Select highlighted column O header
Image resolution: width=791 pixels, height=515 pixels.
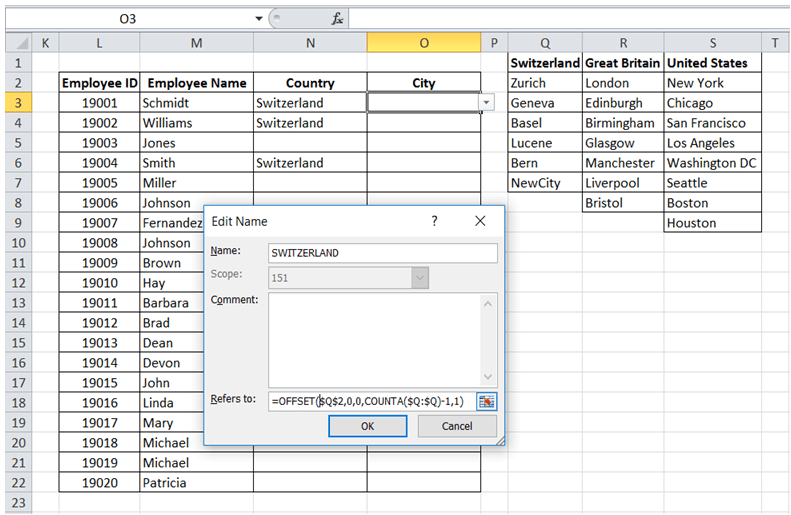coord(424,43)
